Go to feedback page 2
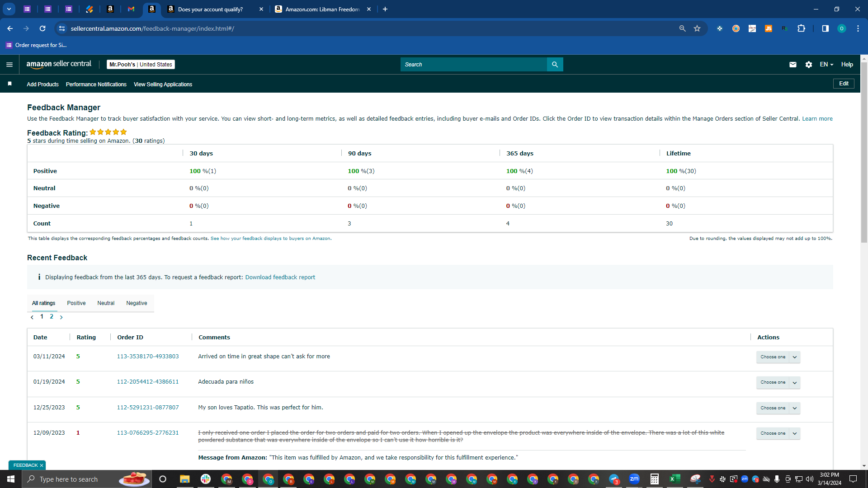The width and height of the screenshot is (868, 488). coord(52,317)
